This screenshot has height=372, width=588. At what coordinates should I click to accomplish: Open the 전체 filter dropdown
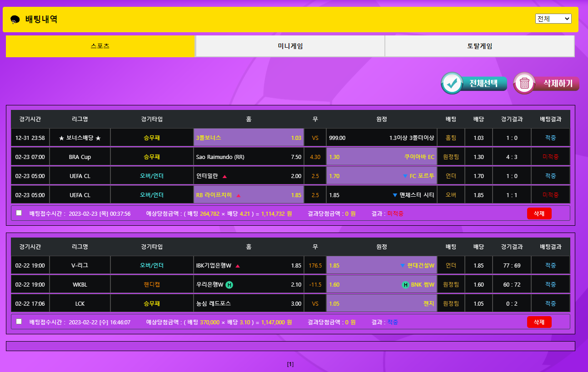[553, 19]
